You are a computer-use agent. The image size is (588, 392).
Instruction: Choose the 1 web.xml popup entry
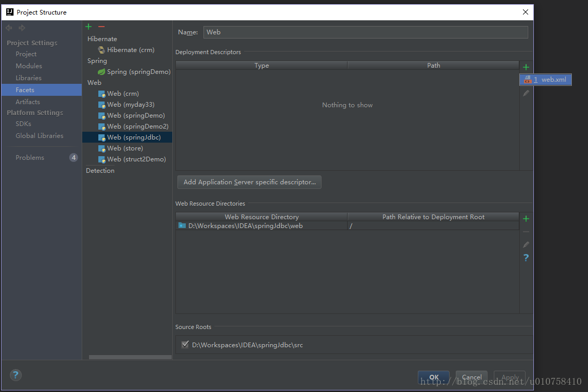point(546,80)
